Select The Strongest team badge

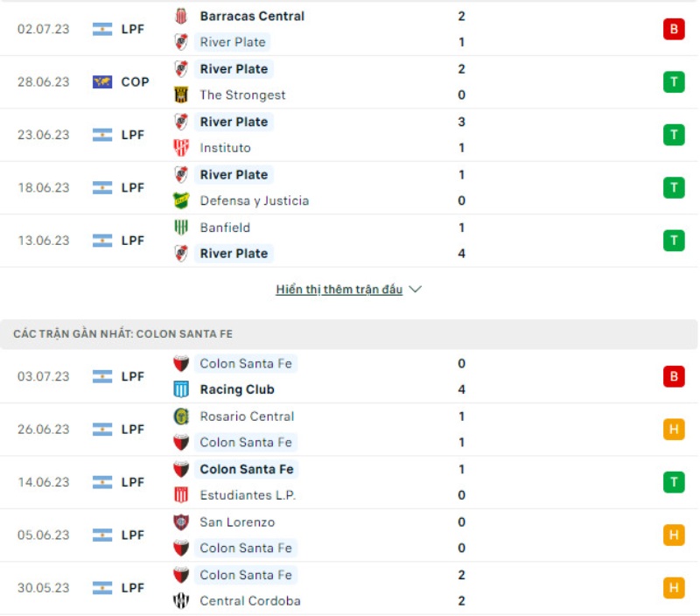pos(182,95)
